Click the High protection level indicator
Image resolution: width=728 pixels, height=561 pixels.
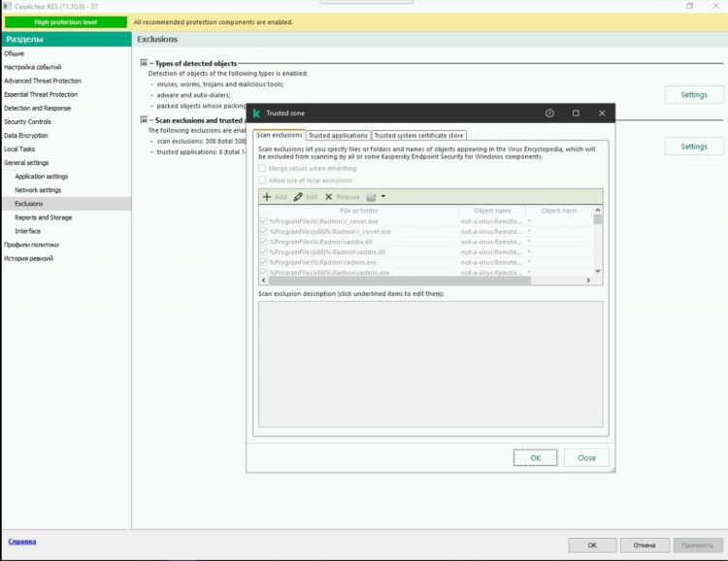pyautogui.click(x=65, y=21)
